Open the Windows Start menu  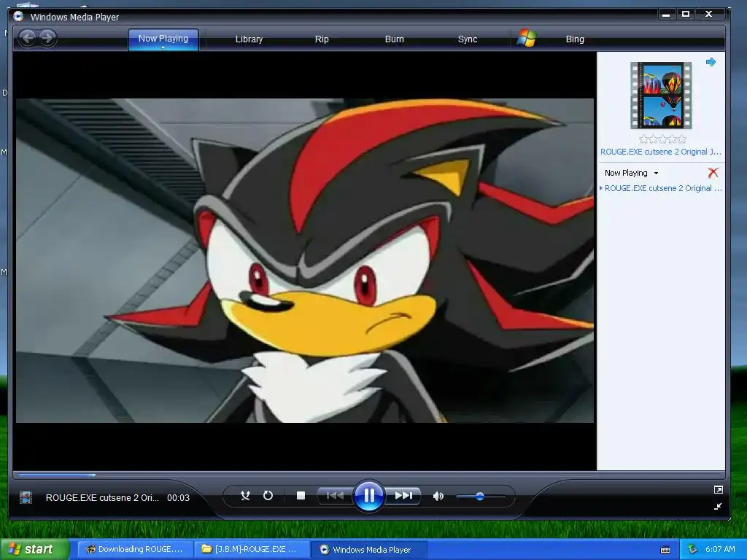pyautogui.click(x=35, y=549)
